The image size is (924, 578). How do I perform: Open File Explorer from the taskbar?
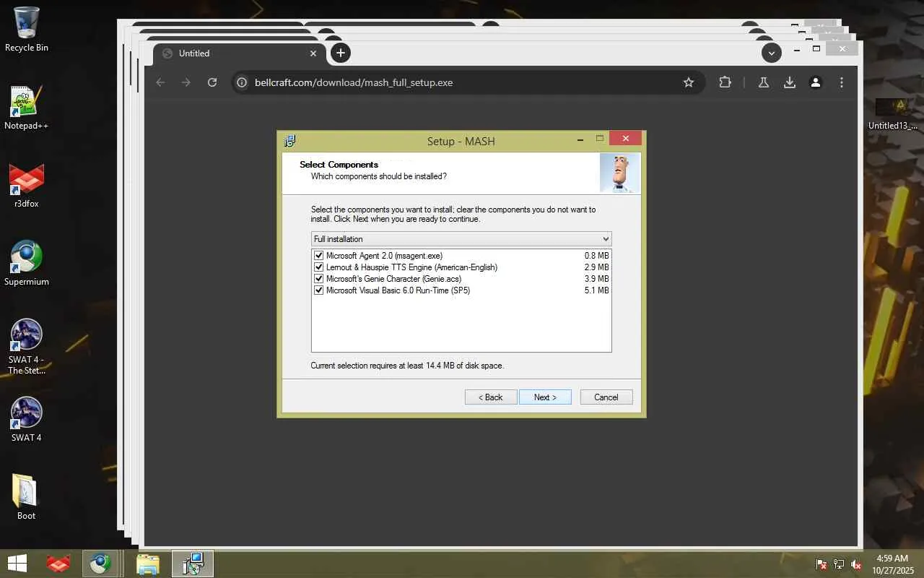pos(148,564)
